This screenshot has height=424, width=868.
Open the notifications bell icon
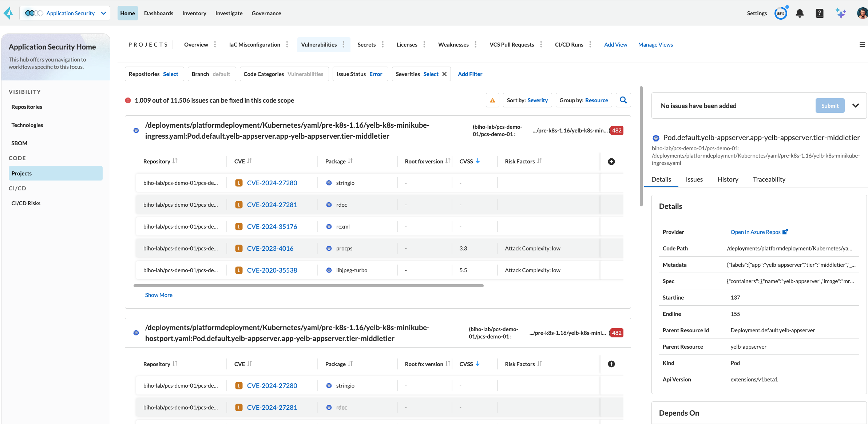click(800, 13)
